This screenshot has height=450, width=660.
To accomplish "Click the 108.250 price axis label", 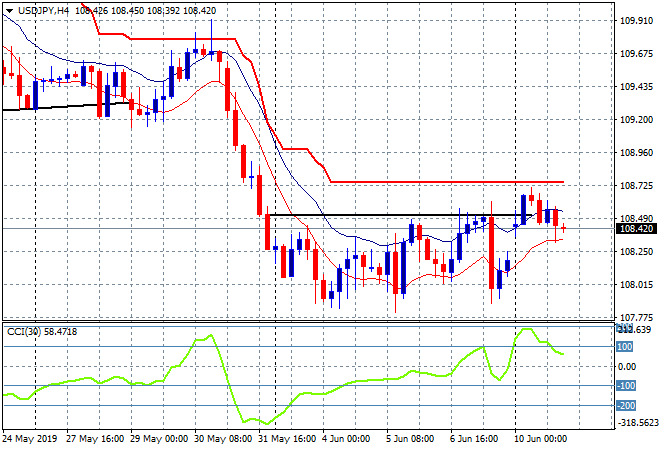I will (636, 251).
